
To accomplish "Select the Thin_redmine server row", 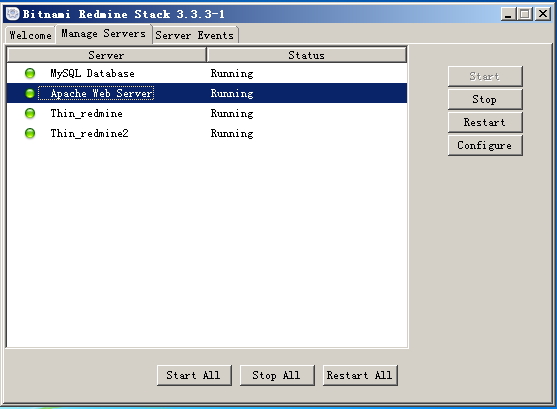I will [x=207, y=113].
